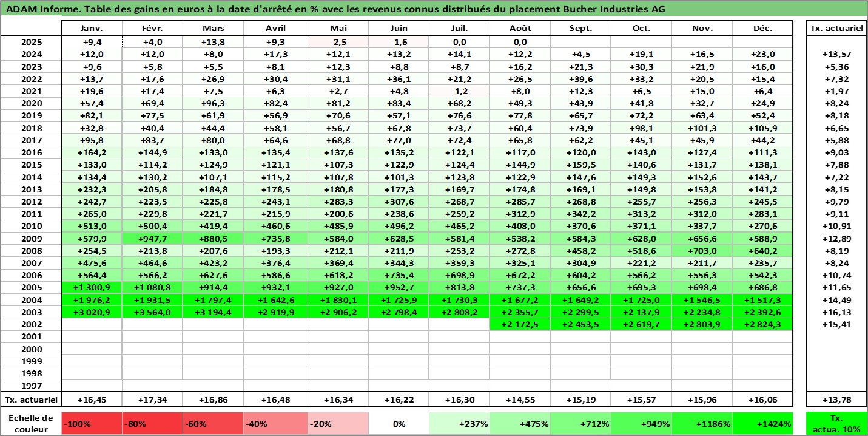Select the +16,45 bottom rate for Janv.
This screenshot has width=868, height=436.
tap(92, 400)
